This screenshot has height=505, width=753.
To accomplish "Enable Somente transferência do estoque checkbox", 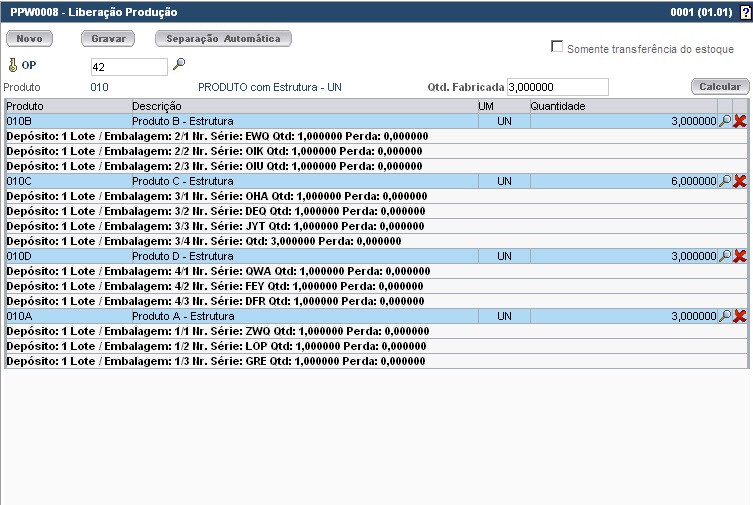I will 557,47.
